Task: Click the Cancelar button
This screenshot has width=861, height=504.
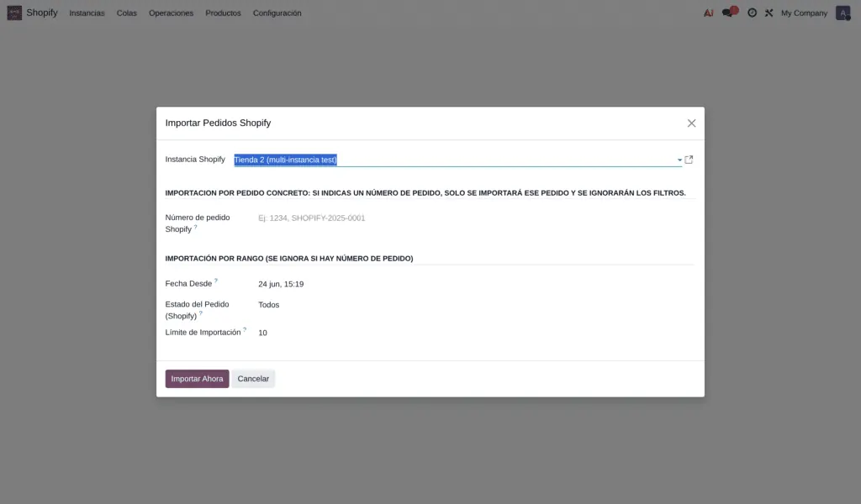Action: [x=253, y=379]
